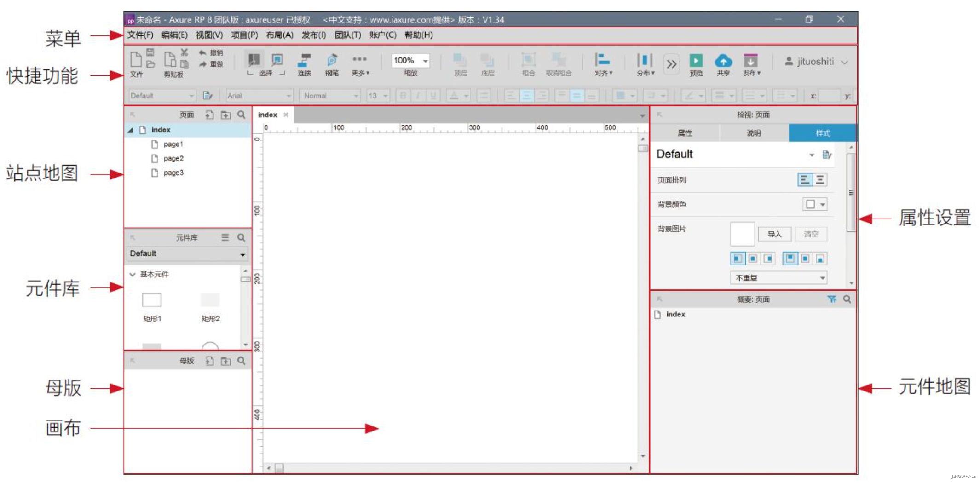This screenshot has width=980, height=483.
Task: Switch to the properties tab in inspector
Action: [x=685, y=133]
